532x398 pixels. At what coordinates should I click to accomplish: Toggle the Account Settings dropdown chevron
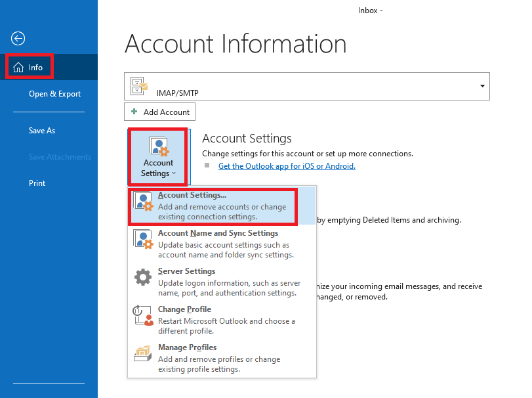(174, 173)
